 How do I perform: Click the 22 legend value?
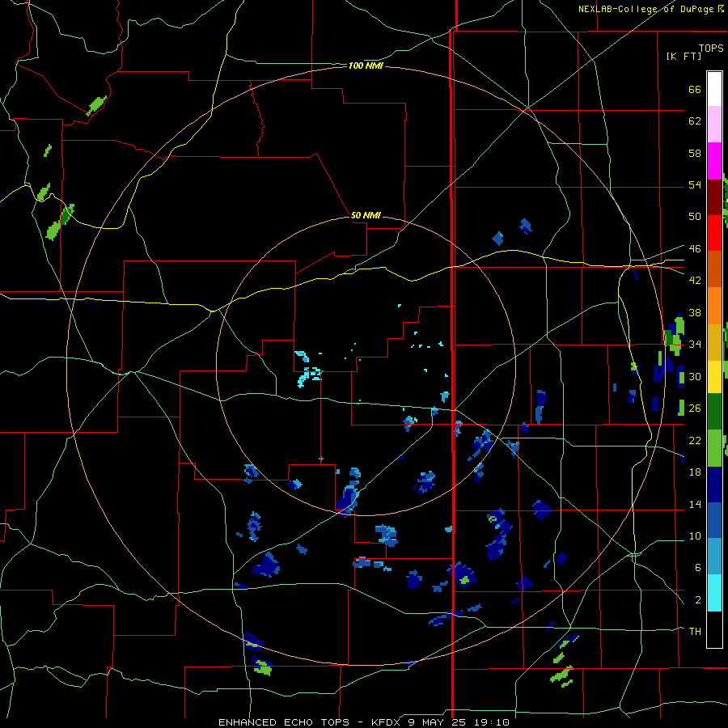pyautogui.click(x=695, y=440)
